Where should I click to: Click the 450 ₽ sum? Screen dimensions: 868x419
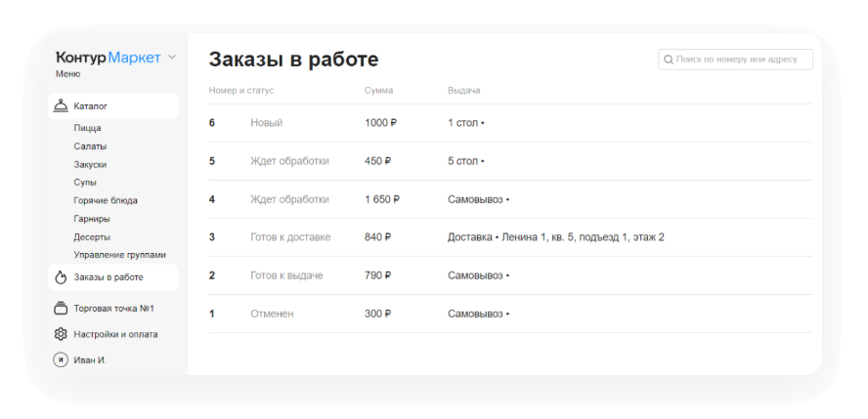(378, 161)
